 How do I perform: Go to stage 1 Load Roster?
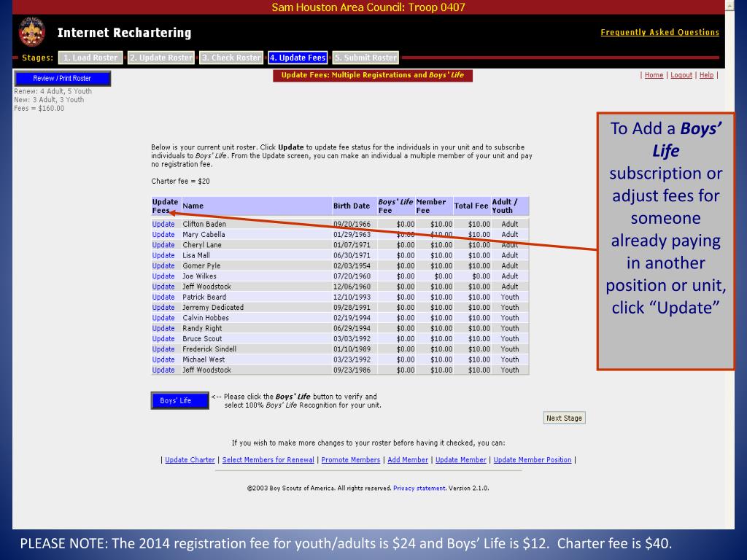pyautogui.click(x=90, y=58)
